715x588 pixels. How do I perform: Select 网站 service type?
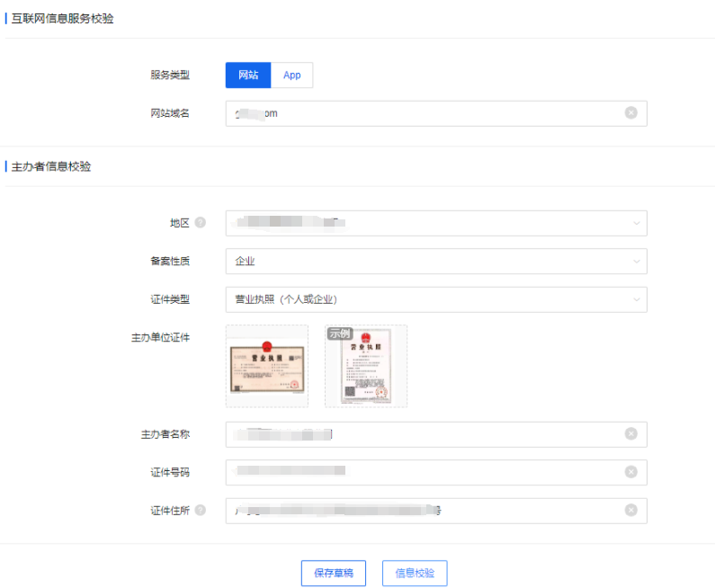coord(248,76)
